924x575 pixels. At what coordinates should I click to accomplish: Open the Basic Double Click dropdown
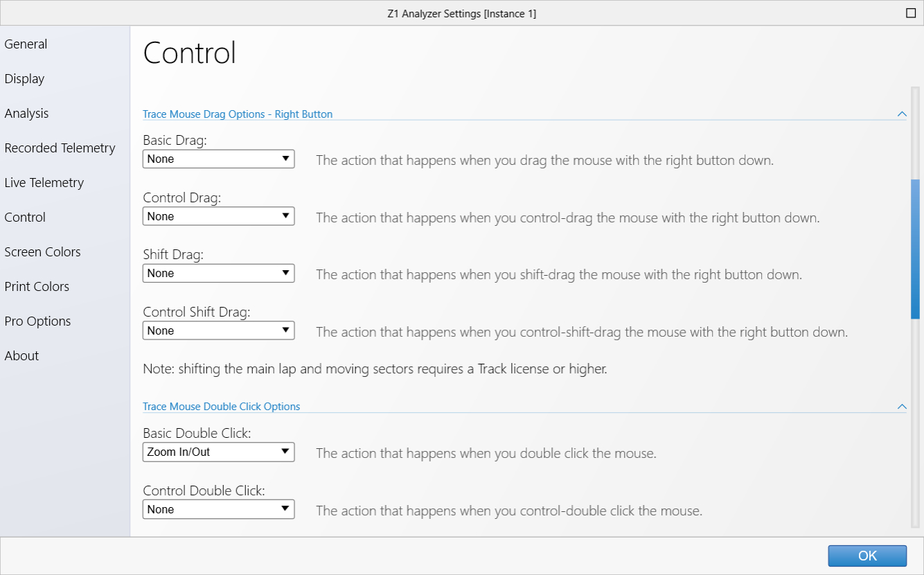219,452
